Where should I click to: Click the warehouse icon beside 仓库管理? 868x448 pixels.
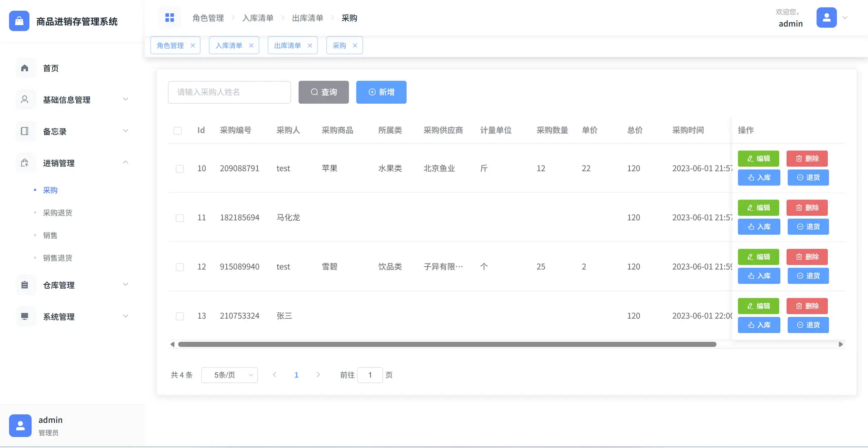(25, 285)
